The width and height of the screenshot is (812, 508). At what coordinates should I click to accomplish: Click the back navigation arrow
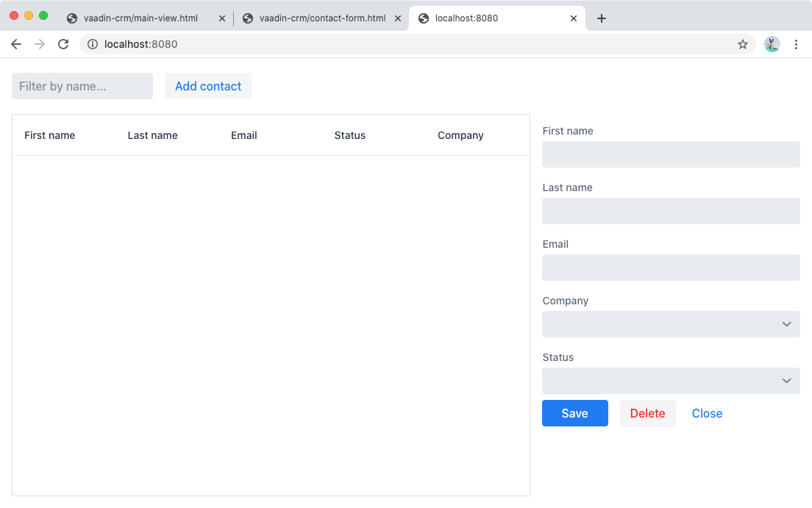(x=16, y=44)
